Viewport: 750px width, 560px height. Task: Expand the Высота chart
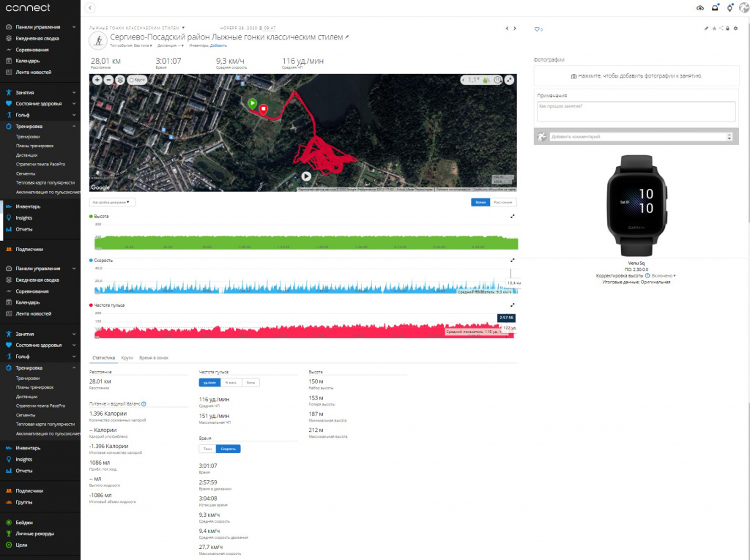tap(512, 216)
